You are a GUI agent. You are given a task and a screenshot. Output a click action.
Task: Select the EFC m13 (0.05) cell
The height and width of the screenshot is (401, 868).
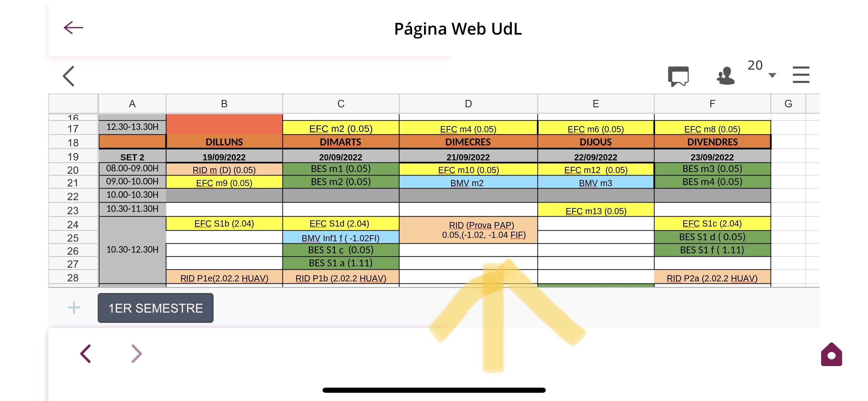596,210
